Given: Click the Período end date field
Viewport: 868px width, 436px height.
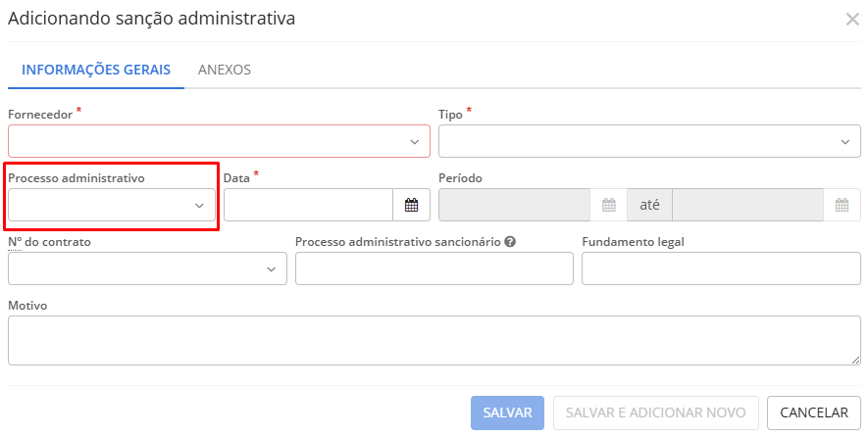Looking at the screenshot, I should [x=748, y=205].
